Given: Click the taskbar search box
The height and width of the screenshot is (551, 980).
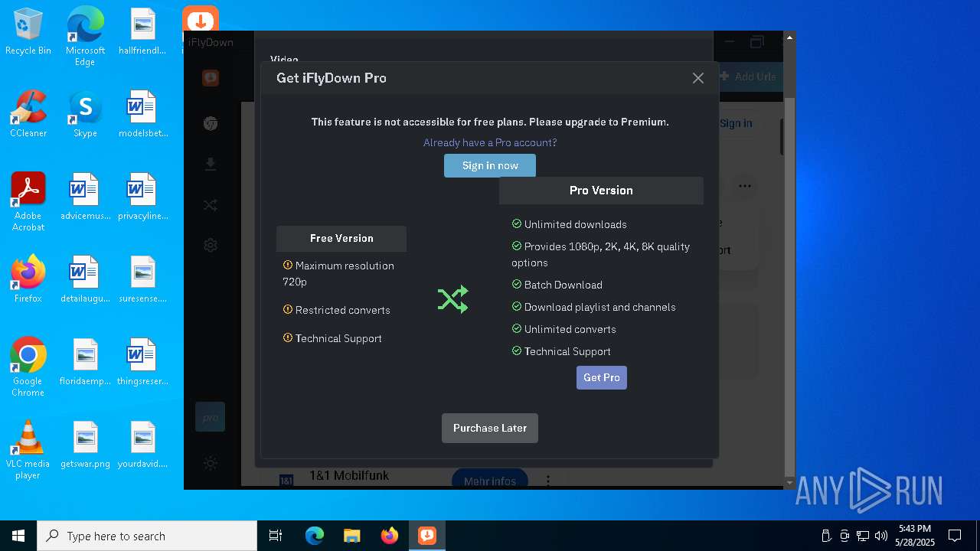Looking at the screenshot, I should coord(147,536).
